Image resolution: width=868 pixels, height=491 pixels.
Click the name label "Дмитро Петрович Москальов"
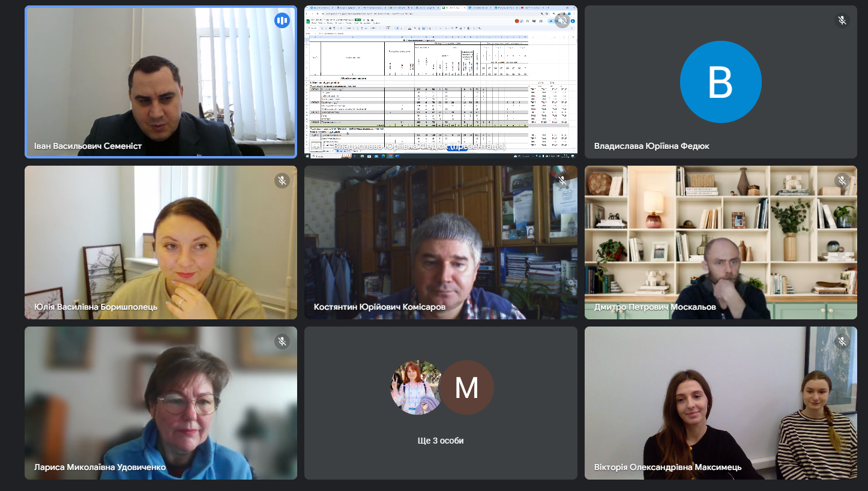pos(655,307)
